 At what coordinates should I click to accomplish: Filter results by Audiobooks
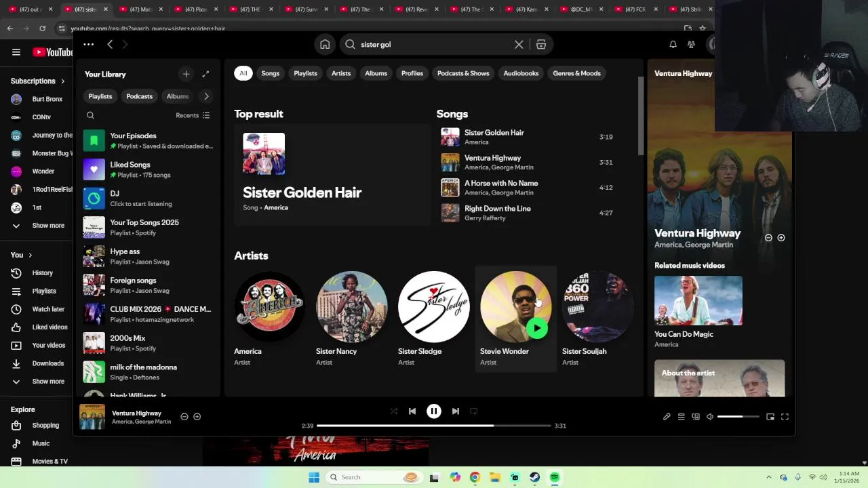point(521,73)
